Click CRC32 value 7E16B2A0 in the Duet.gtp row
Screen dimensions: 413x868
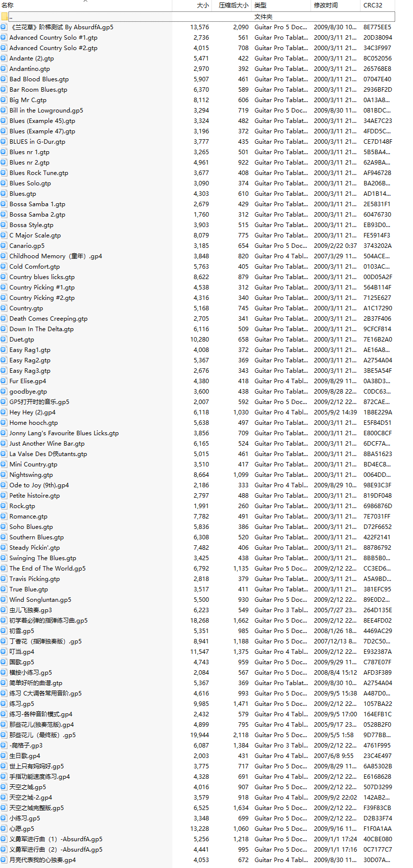click(x=378, y=340)
